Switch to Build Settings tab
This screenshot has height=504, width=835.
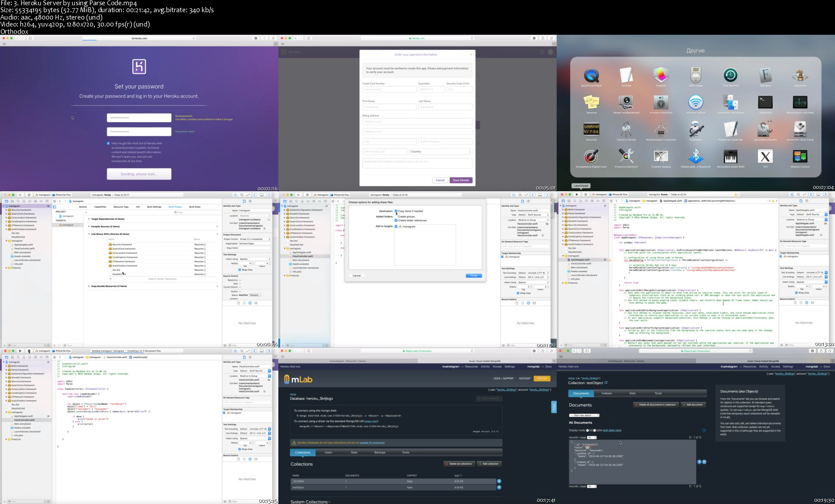click(154, 207)
